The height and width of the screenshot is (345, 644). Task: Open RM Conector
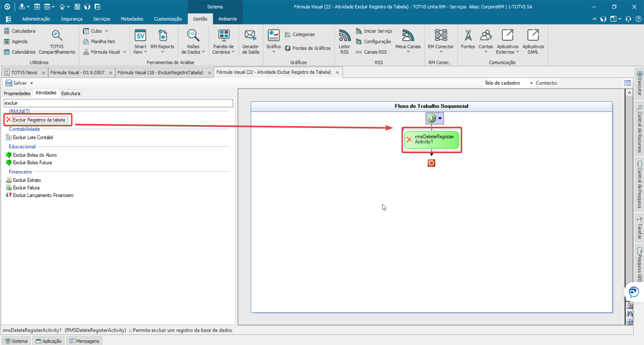pos(441,41)
